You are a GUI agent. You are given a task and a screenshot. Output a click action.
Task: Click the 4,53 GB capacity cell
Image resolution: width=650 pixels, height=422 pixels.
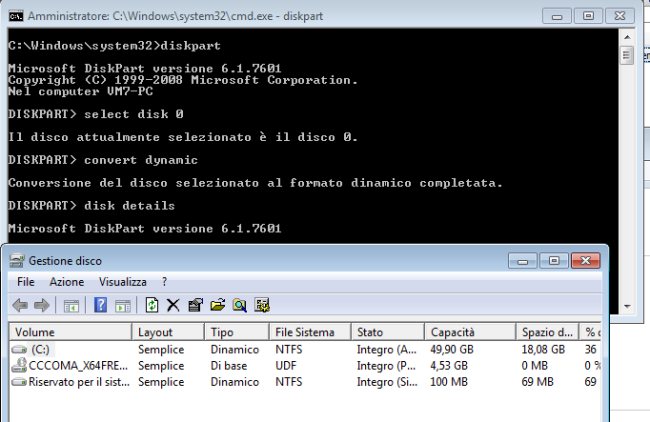(x=449, y=366)
